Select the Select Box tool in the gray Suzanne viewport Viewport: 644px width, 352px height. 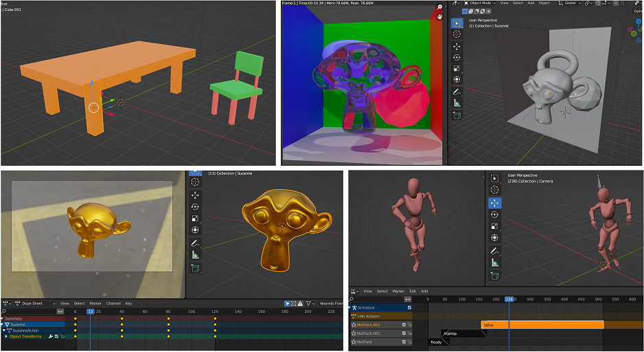tap(457, 23)
